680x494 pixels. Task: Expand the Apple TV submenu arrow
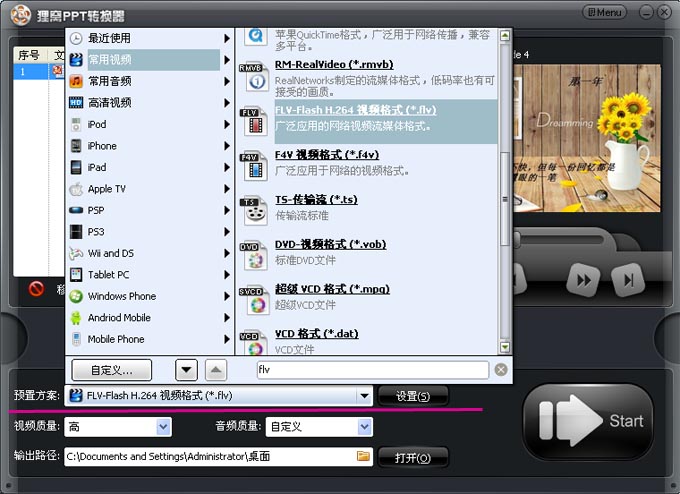point(226,189)
